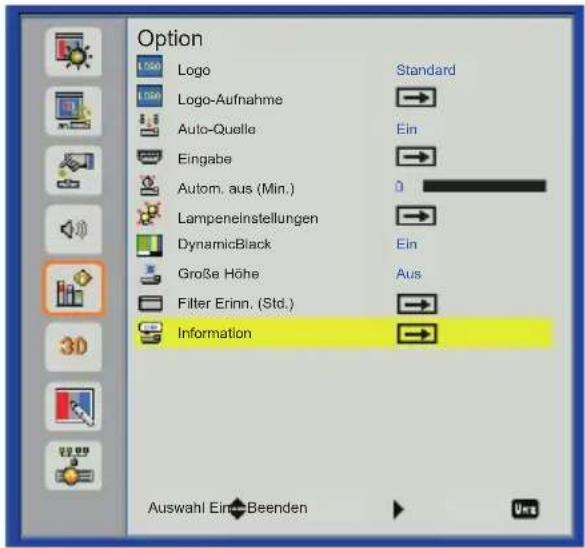Change the Logo value Standard
Screen dimensions: 585x548
(426, 70)
